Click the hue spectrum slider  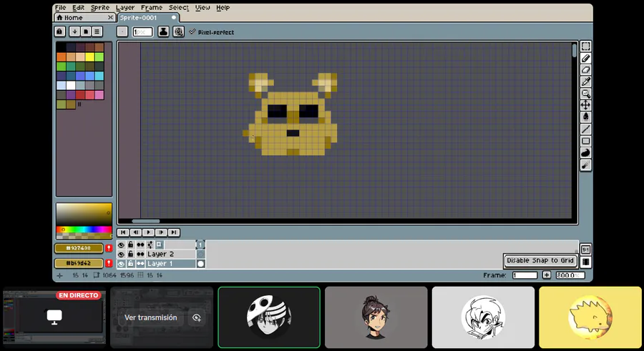pos(84,229)
